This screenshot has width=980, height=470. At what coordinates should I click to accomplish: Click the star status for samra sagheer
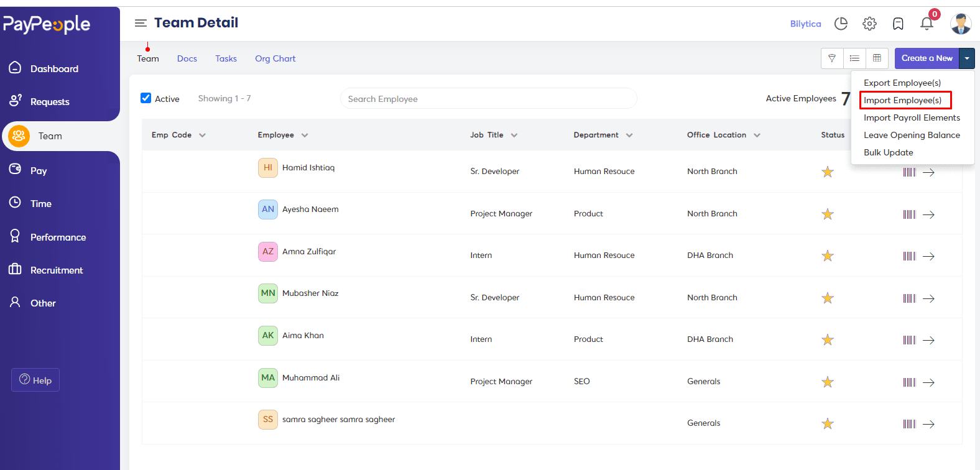828,424
